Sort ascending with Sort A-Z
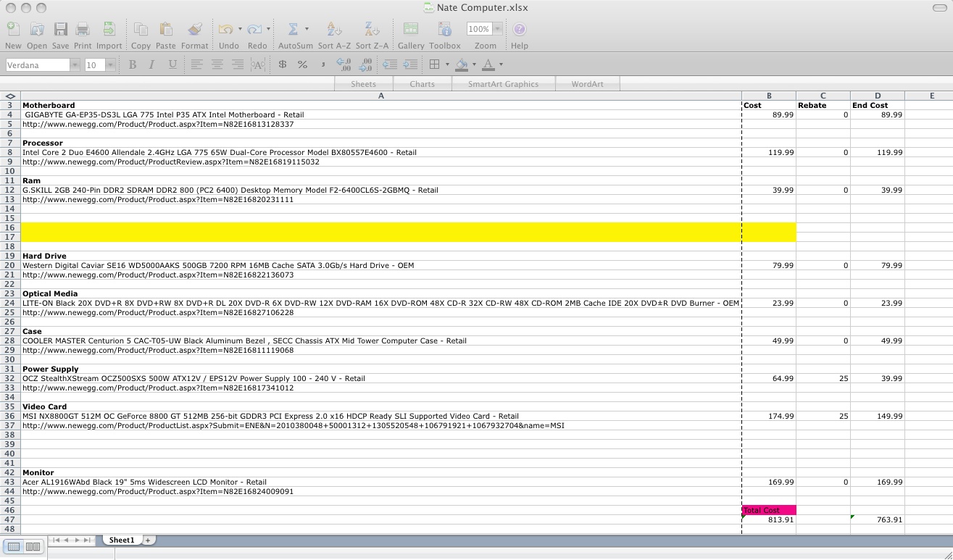The width and height of the screenshot is (953, 560). (x=334, y=30)
